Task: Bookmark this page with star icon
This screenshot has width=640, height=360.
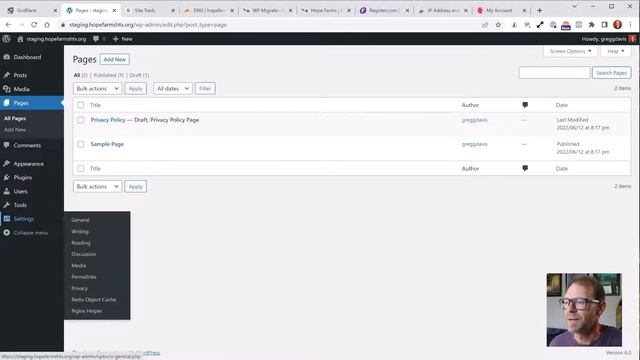Action: tap(498, 25)
